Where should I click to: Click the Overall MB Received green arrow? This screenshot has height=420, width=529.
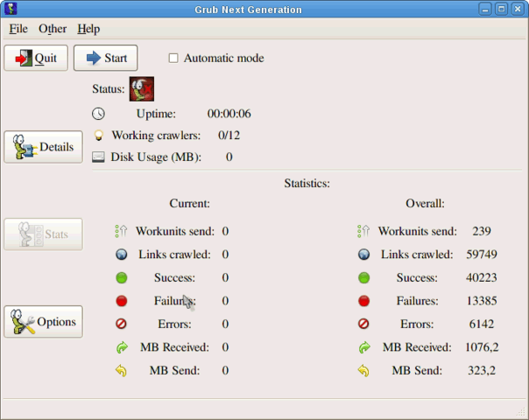click(x=364, y=347)
